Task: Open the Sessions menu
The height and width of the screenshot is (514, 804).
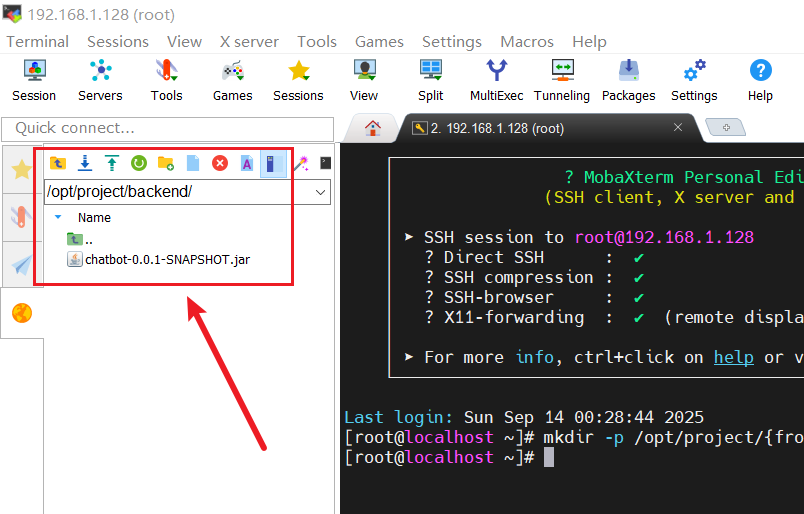Action: click(x=118, y=42)
